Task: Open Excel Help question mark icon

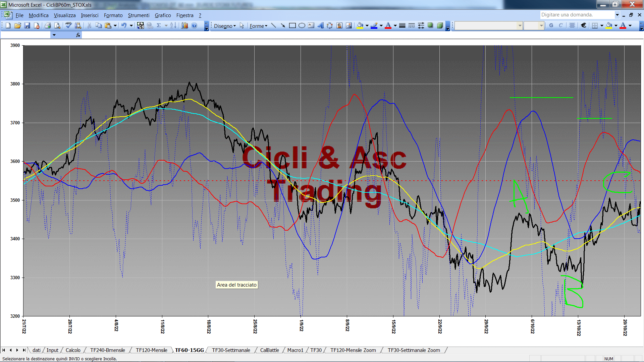Action: 194,25
